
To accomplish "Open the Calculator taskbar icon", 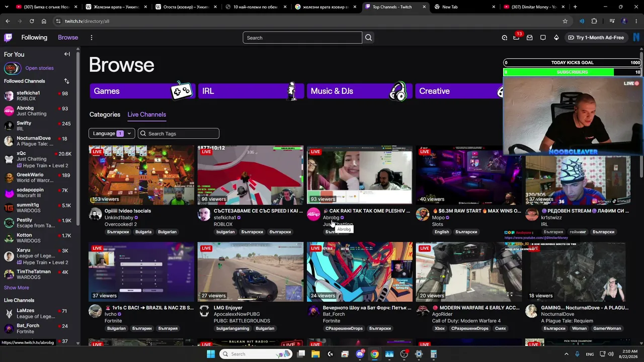I will click(433, 354).
